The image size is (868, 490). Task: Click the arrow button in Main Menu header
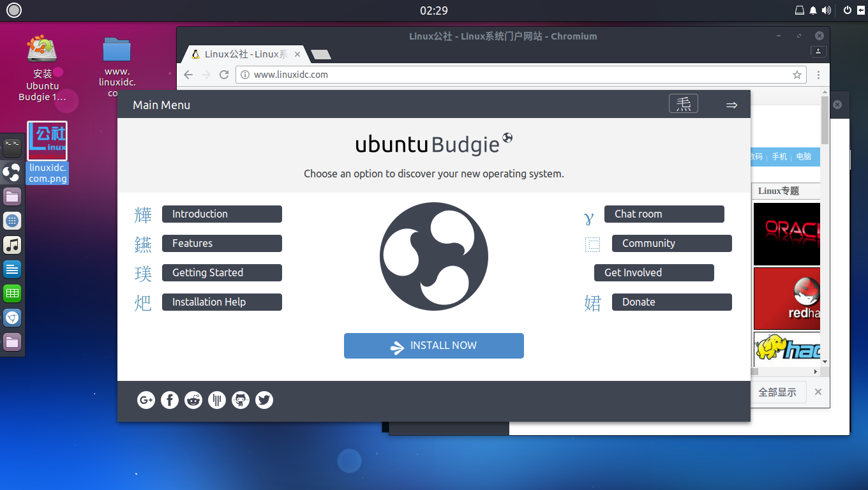[x=732, y=105]
